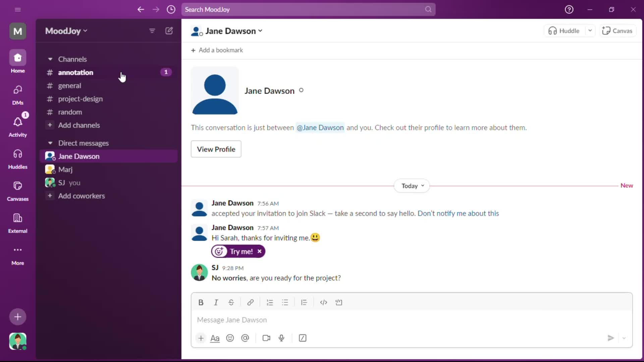Click the large Jane Dawson profile picture
The image size is (644, 362).
[x=215, y=90]
